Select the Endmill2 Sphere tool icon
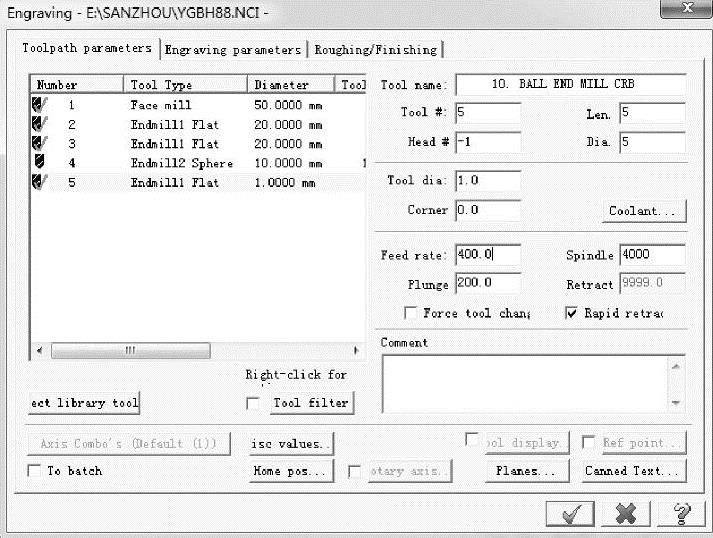Image resolution: width=713 pixels, height=538 pixels. [x=40, y=163]
